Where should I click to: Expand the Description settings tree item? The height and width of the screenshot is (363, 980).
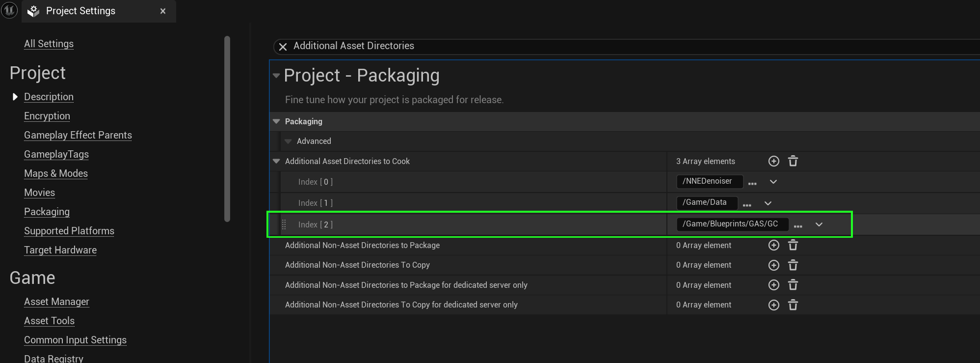(15, 97)
